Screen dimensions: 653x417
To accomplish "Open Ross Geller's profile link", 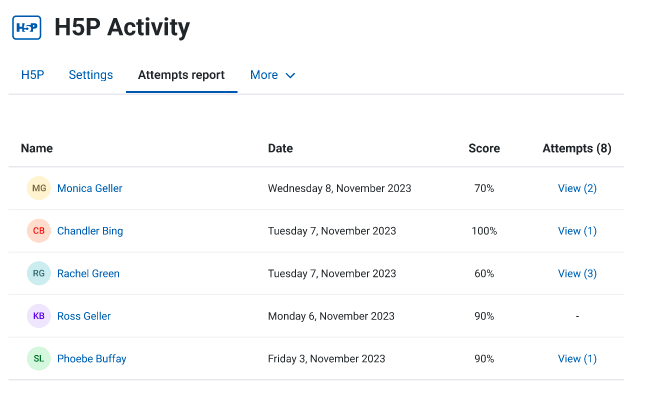I will point(84,316).
